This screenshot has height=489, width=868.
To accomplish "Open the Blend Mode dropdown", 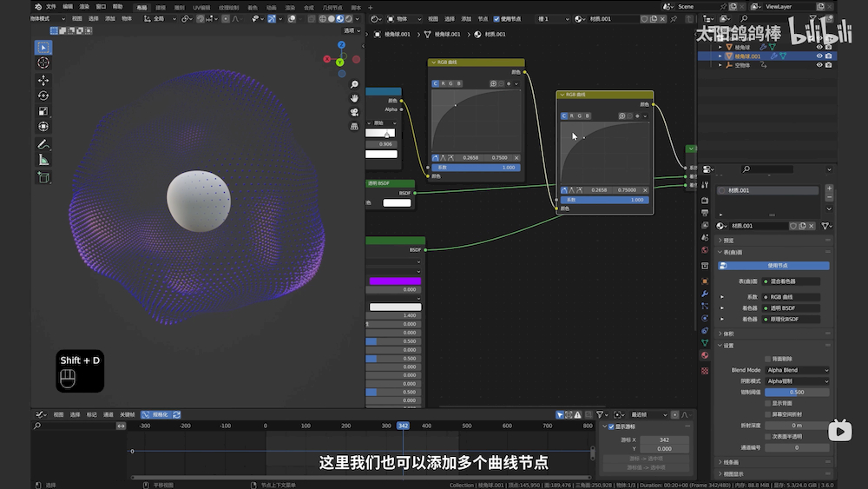I will pos(797,370).
